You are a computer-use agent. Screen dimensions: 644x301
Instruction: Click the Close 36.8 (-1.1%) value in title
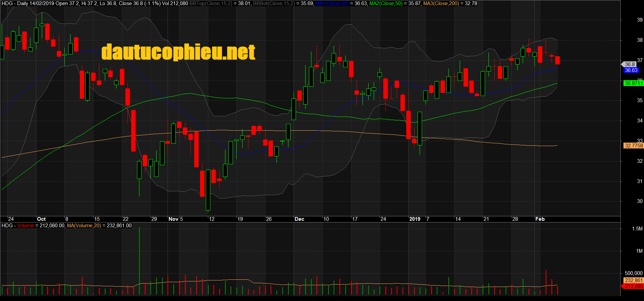(139, 3)
